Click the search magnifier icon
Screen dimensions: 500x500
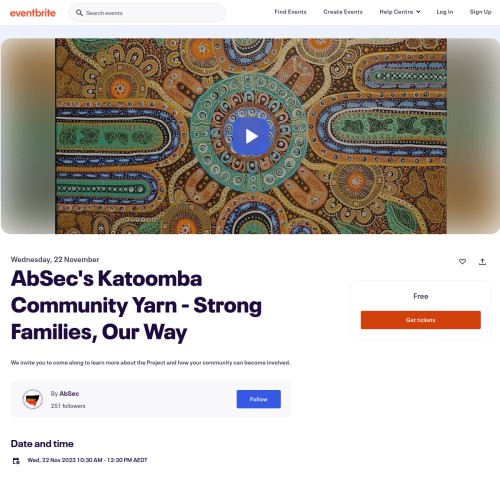pos(79,13)
